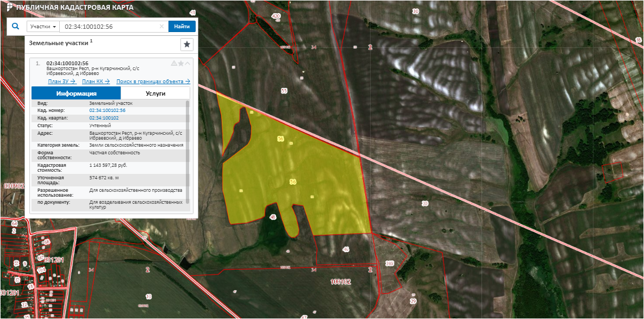Viewport: 644px width, 319px height.
Task: Toggle the result's favorite star
Action: pyautogui.click(x=181, y=64)
